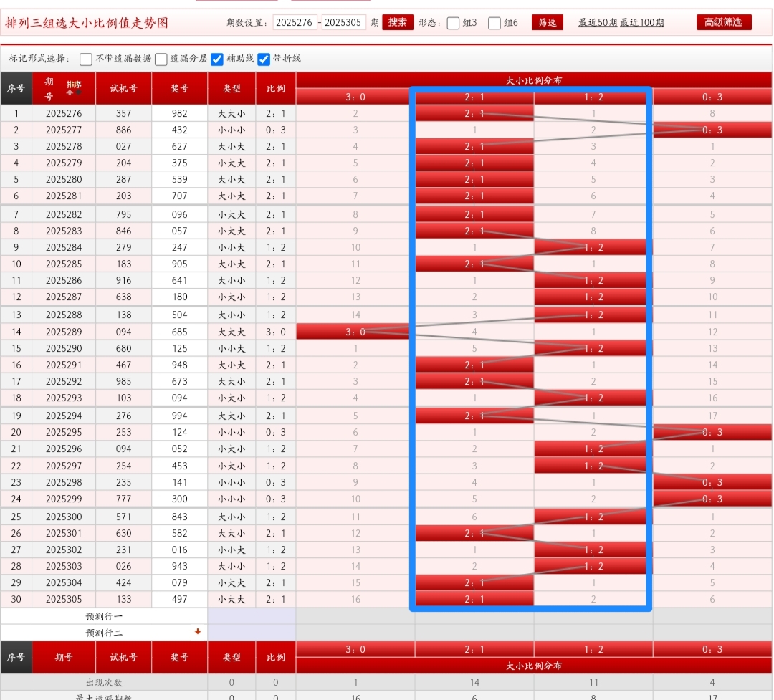
Task: Click the 筛选 filter button
Action: click(548, 23)
